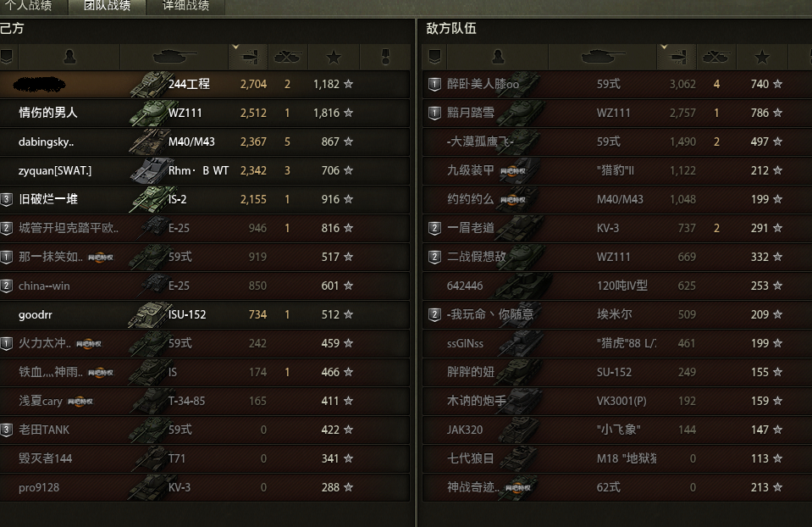
Task: Select the 团队战绩 tab
Action: coord(108,6)
